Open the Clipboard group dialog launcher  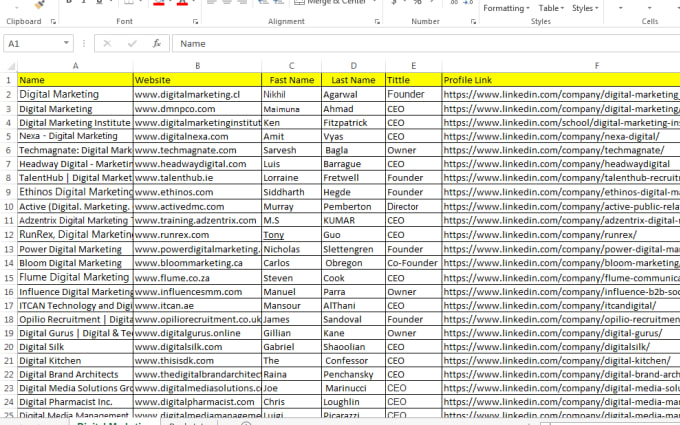(x=53, y=21)
